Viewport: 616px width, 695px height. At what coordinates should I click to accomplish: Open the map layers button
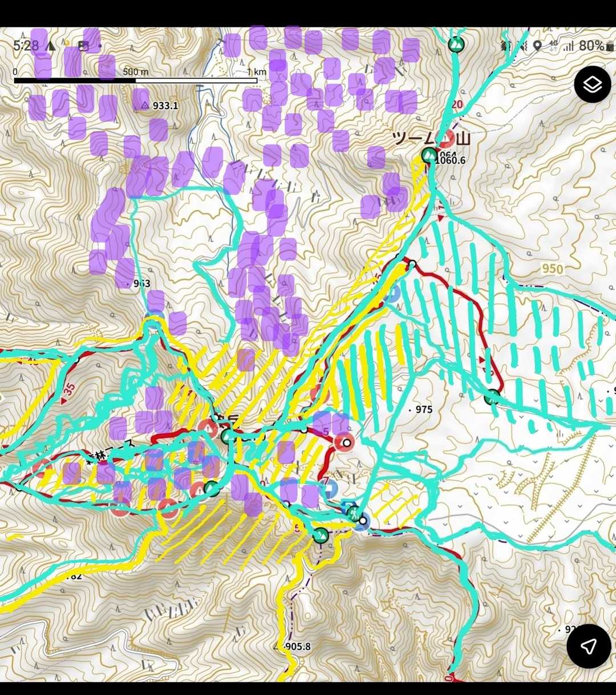click(593, 84)
